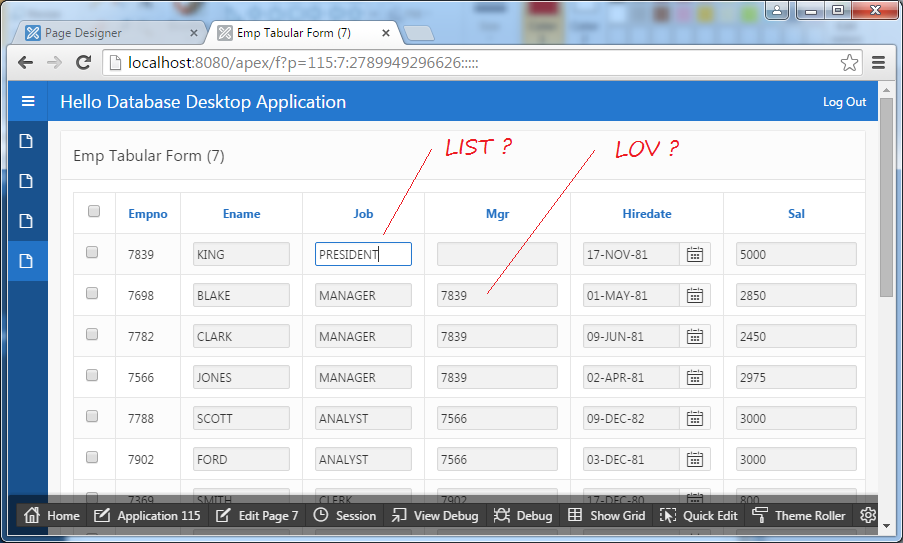Click the FORD ename field
The image size is (903, 543).
pyautogui.click(x=241, y=460)
